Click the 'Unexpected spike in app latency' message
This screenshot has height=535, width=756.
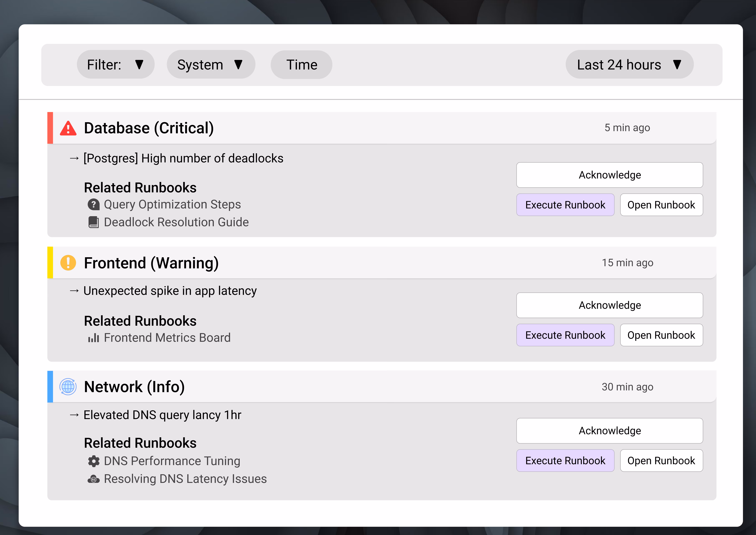(x=170, y=291)
